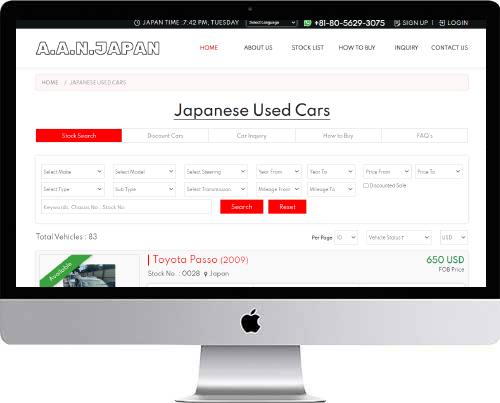Click the red Search button
The image size is (500, 403).
(242, 207)
